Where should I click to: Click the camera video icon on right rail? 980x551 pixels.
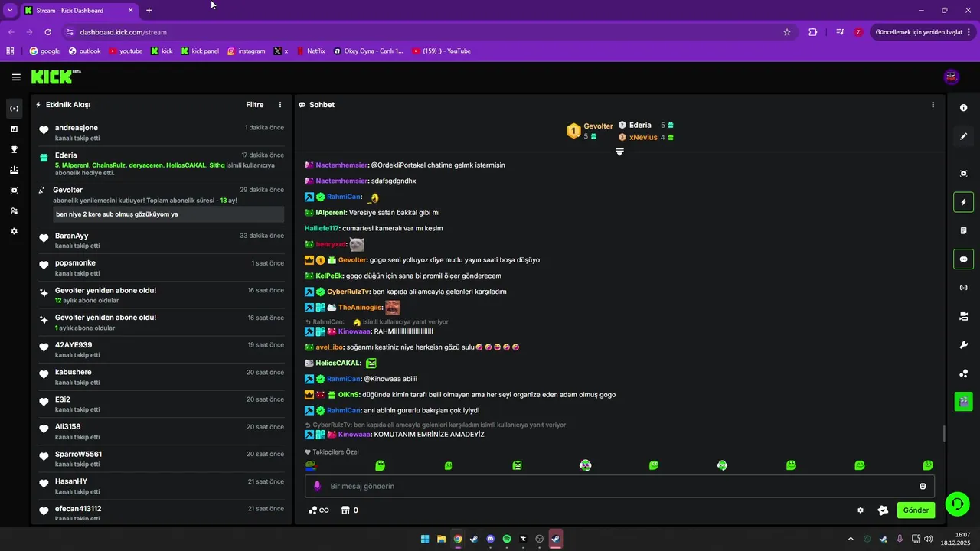pos(963,316)
